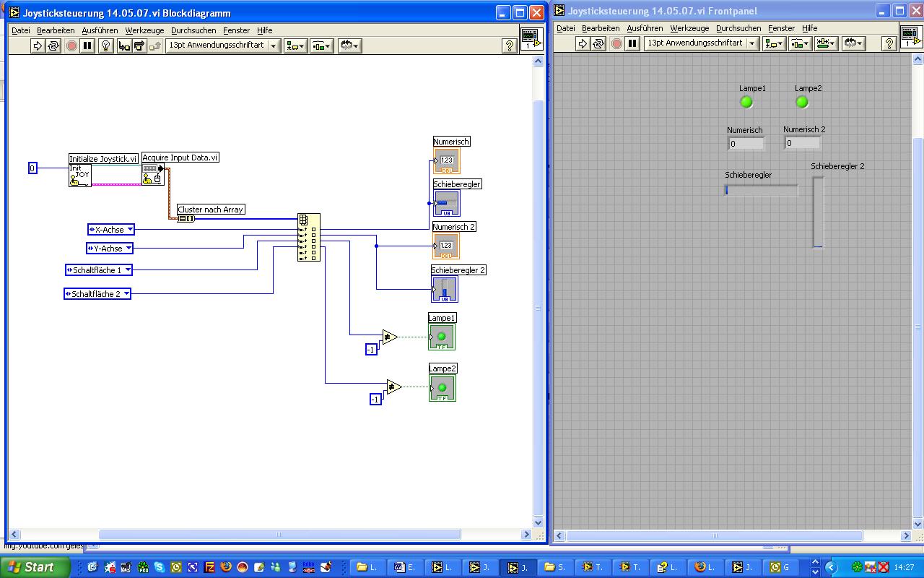Open Ausführen menu in Frontpanel window
This screenshot has width=924, height=578.
[645, 28]
